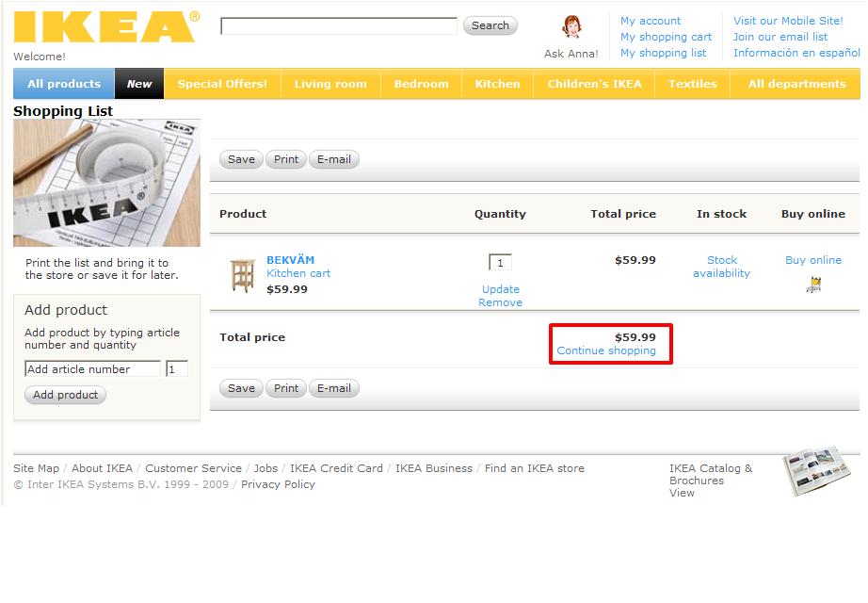Click the upper Save button

point(241,159)
